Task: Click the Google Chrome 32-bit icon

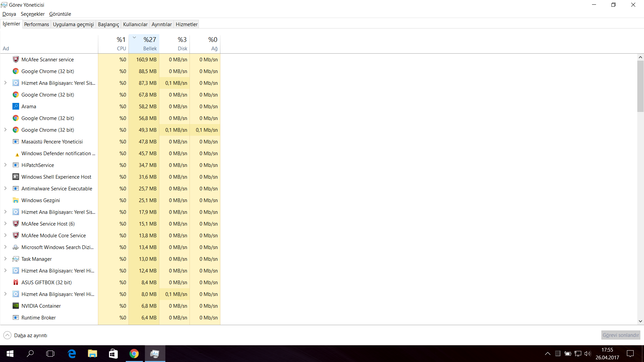Action: (x=16, y=71)
